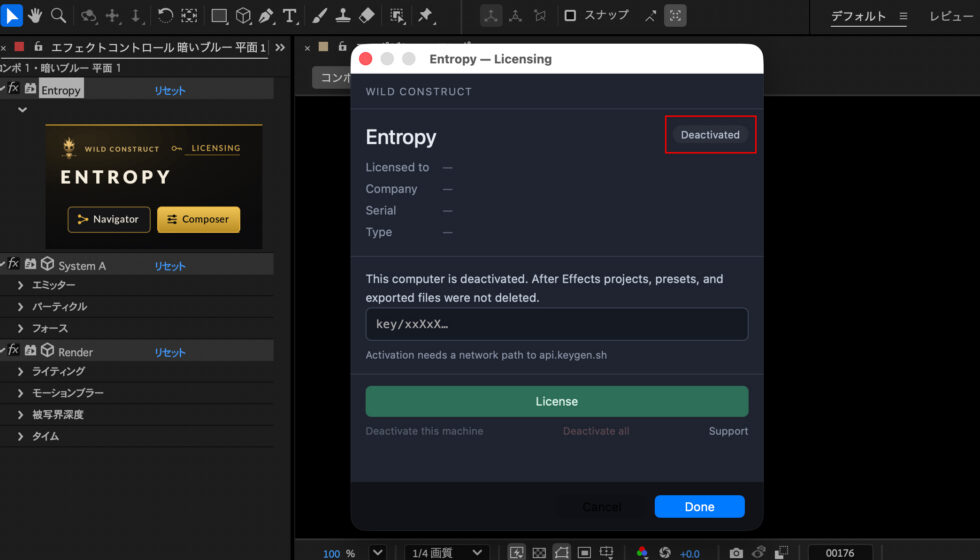Select the Zoom magnifier tool
Viewport: 980px width, 560px height.
tap(58, 16)
